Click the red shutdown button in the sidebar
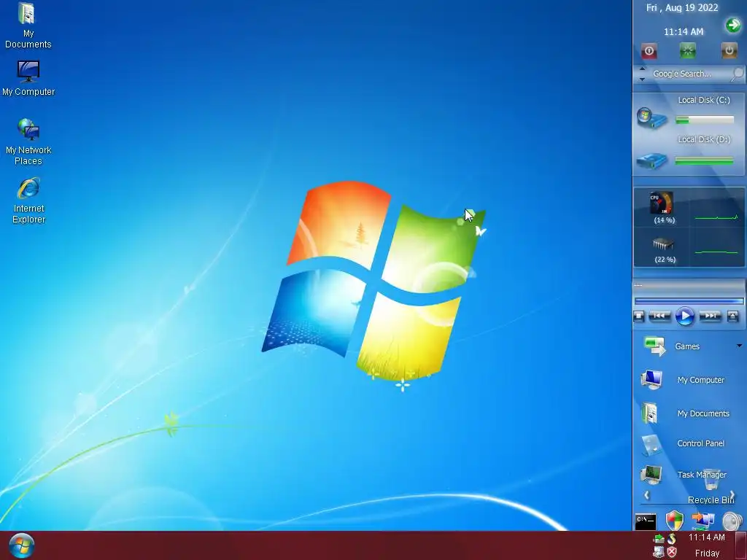Image resolution: width=747 pixels, height=560 pixels. [x=649, y=51]
